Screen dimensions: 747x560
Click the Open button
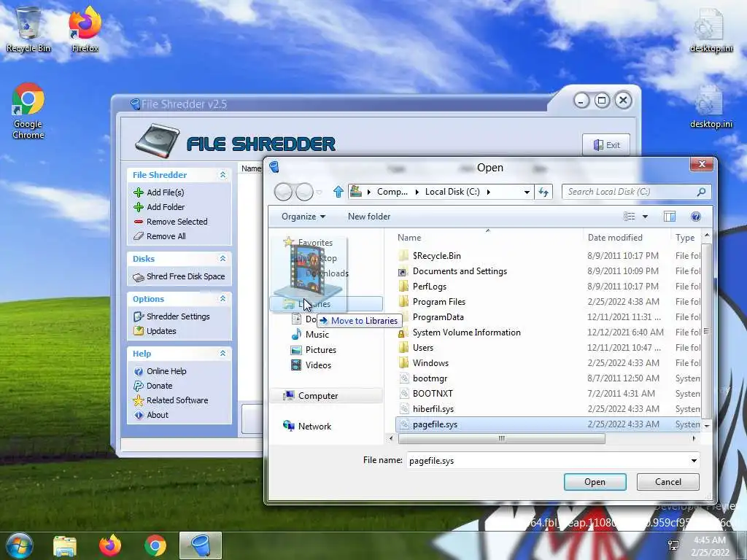(595, 482)
